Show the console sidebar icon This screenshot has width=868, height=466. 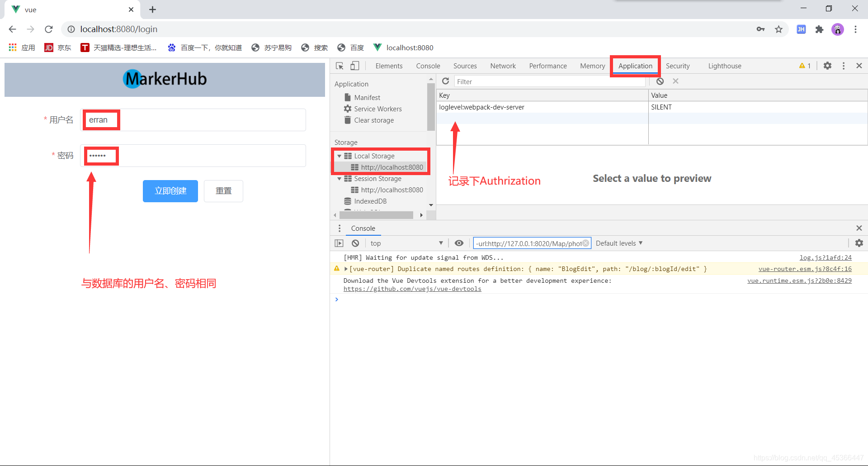point(339,243)
